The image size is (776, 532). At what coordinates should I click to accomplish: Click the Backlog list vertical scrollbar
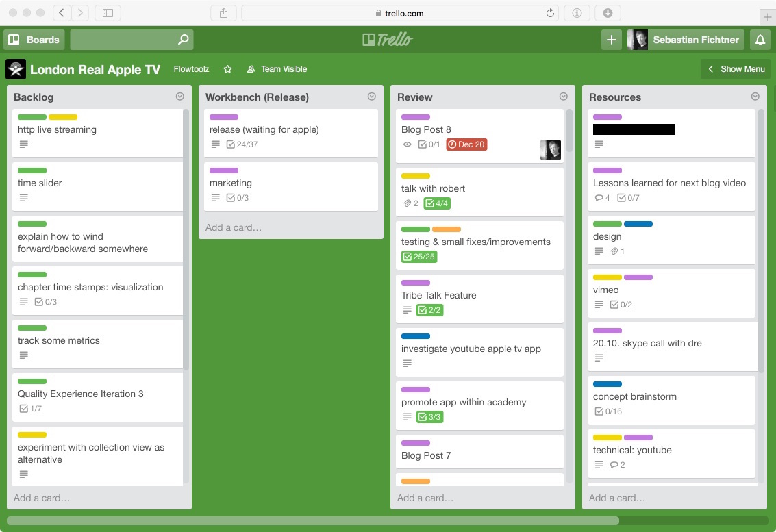186,239
